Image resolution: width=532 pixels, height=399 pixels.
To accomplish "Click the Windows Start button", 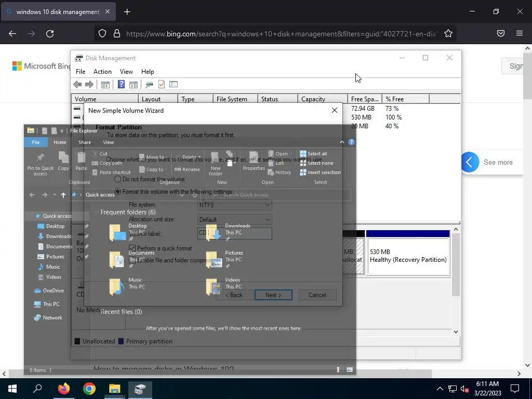I will (12, 389).
